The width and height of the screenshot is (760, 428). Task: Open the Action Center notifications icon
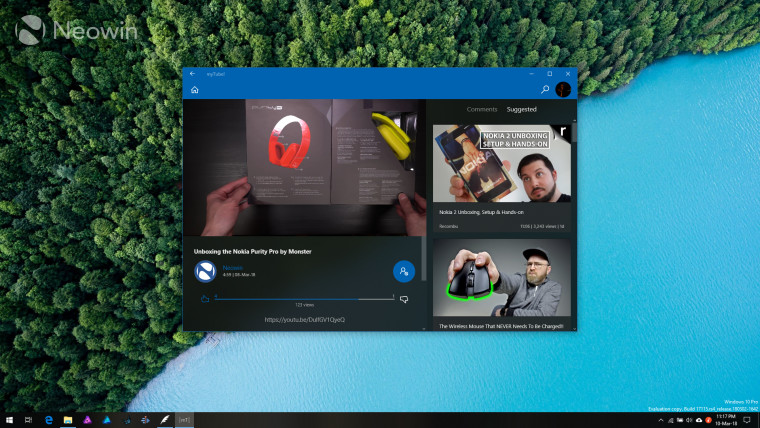(747, 420)
